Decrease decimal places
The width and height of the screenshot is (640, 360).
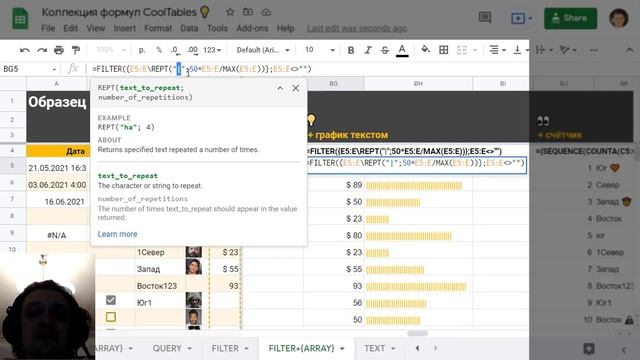175,50
